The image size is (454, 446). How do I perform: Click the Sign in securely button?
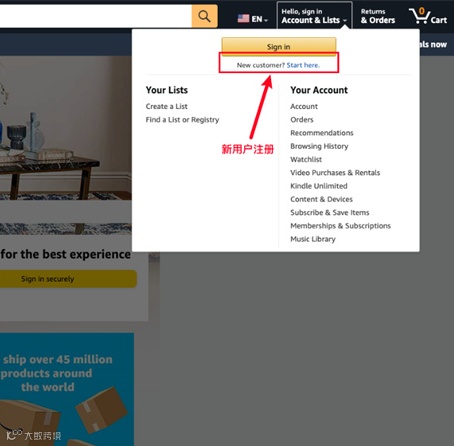pos(68,279)
